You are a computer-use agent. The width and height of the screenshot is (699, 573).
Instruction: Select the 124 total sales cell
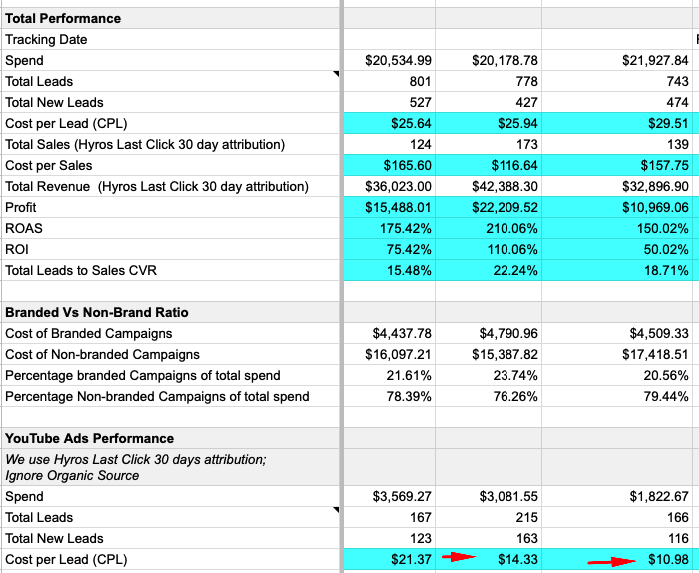[390, 144]
